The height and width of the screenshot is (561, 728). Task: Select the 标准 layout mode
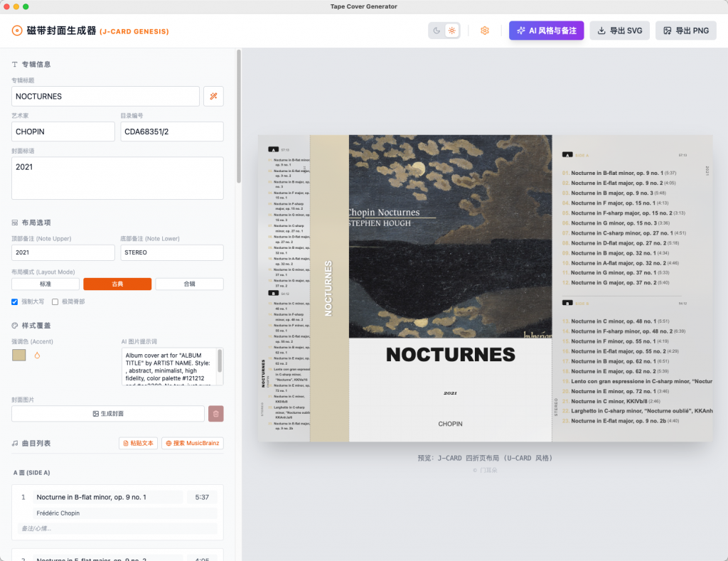point(45,284)
